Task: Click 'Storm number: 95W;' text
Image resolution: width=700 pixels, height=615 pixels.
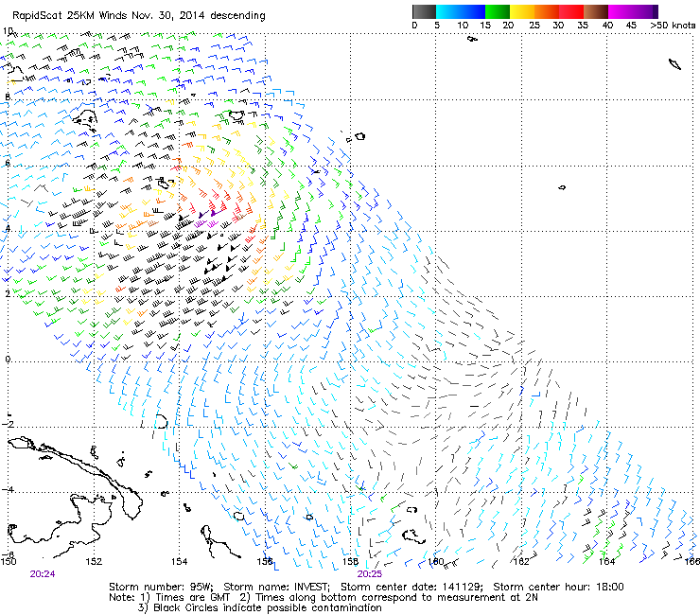Action: pos(161,587)
